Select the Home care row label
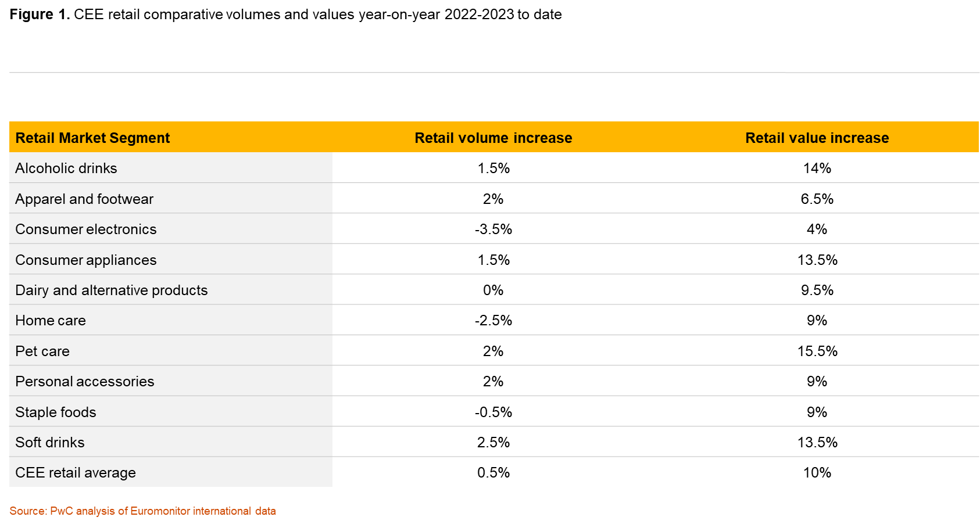This screenshot has width=980, height=524. [51, 321]
